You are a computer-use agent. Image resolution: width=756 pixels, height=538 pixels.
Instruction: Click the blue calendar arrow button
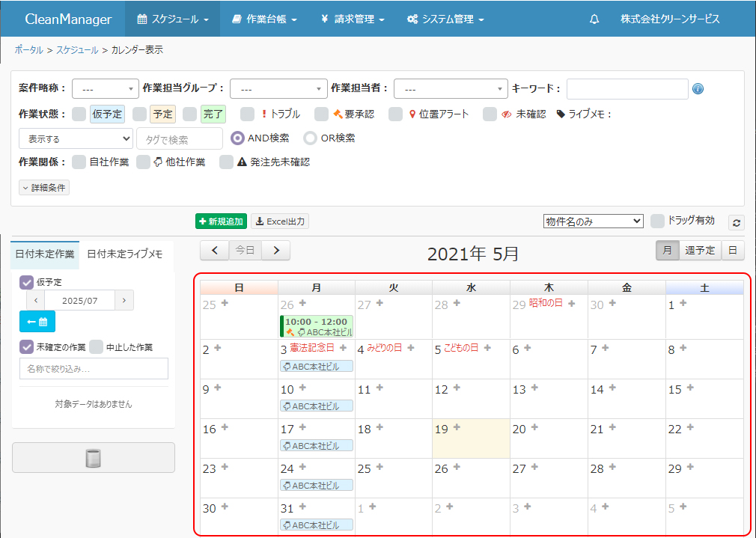[37, 322]
